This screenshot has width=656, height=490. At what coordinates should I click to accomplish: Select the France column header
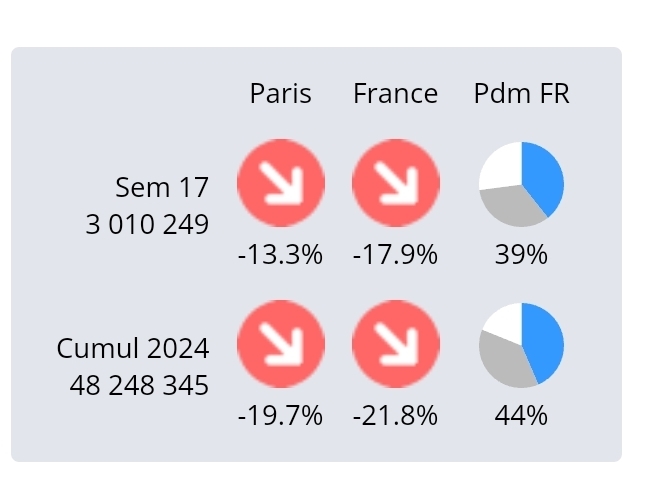point(395,94)
